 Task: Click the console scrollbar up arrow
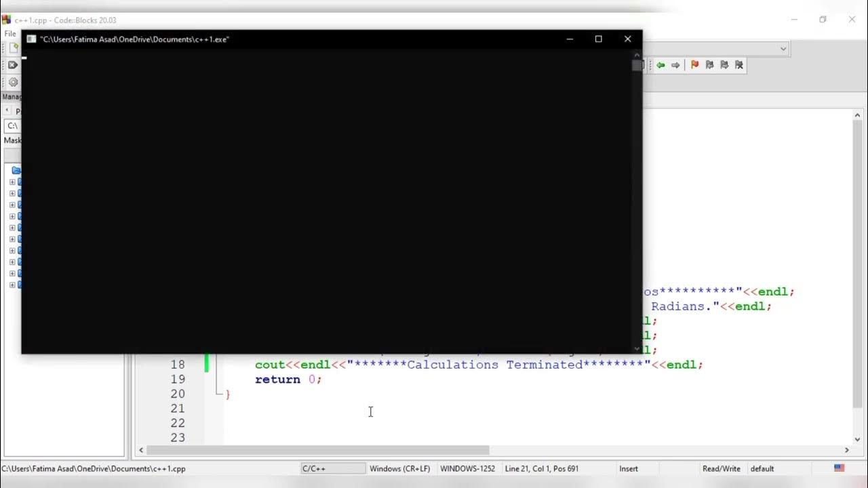(637, 54)
